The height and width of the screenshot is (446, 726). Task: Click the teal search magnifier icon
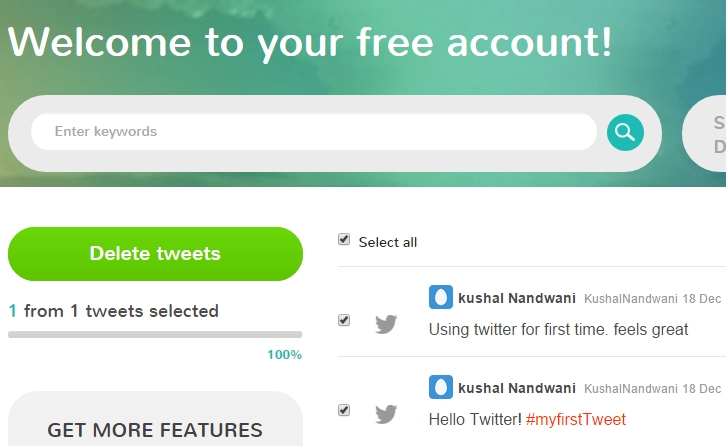tap(625, 132)
